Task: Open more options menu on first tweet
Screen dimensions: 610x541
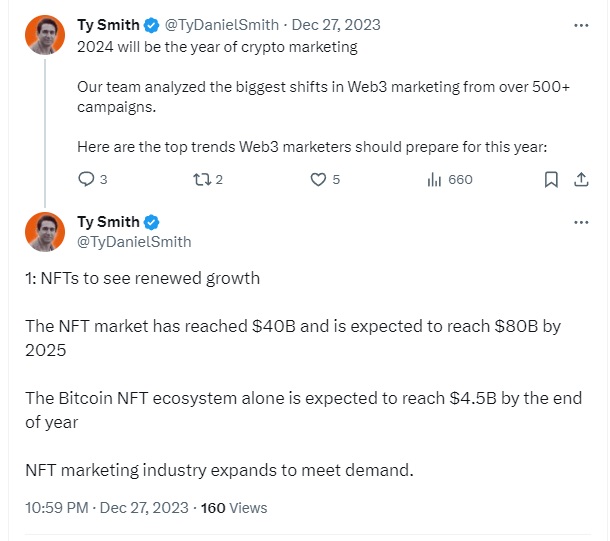Action: [x=581, y=25]
